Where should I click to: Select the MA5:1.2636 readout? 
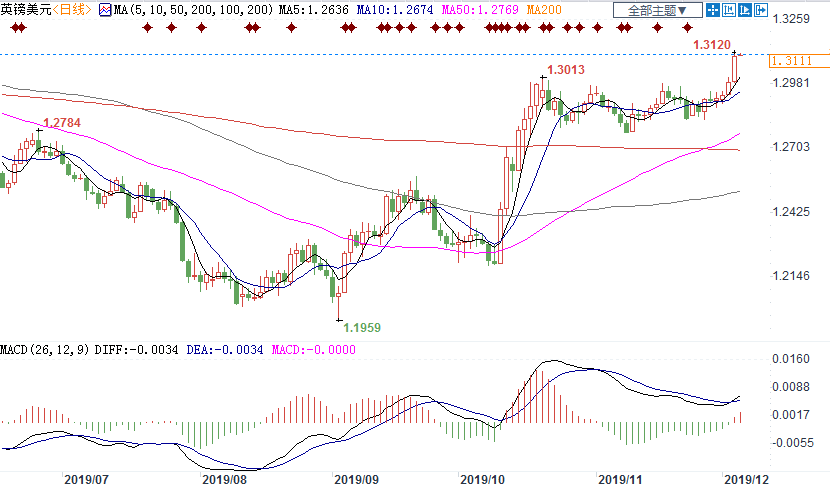point(313,10)
